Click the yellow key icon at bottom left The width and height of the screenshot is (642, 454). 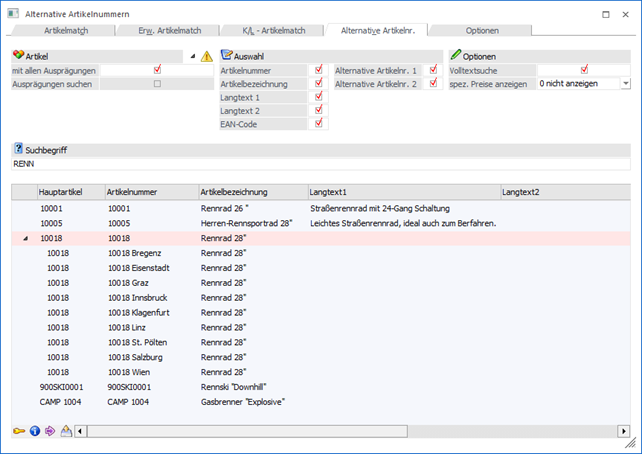pyautogui.click(x=19, y=431)
